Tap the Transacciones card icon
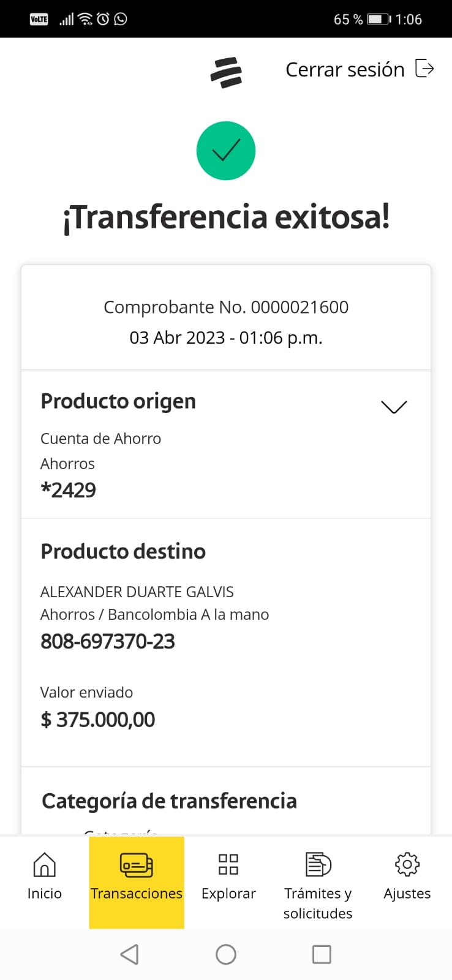The image size is (452, 980). click(x=136, y=865)
